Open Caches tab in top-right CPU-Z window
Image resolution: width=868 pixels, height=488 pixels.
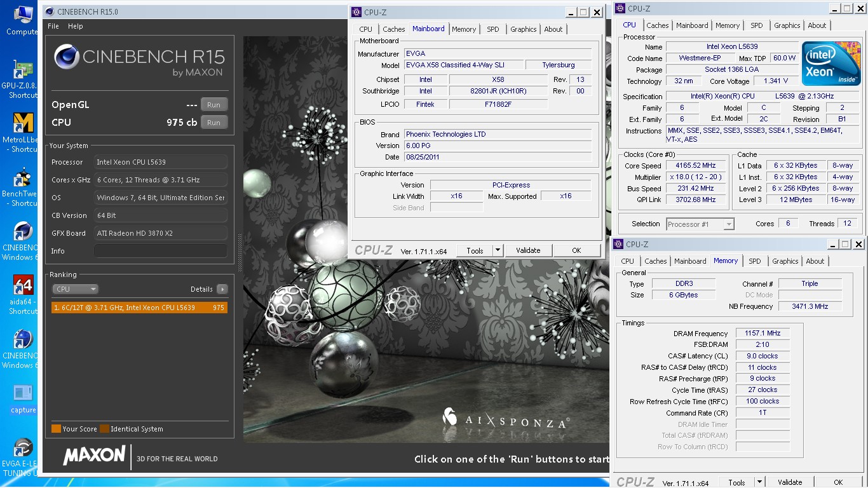tap(658, 25)
